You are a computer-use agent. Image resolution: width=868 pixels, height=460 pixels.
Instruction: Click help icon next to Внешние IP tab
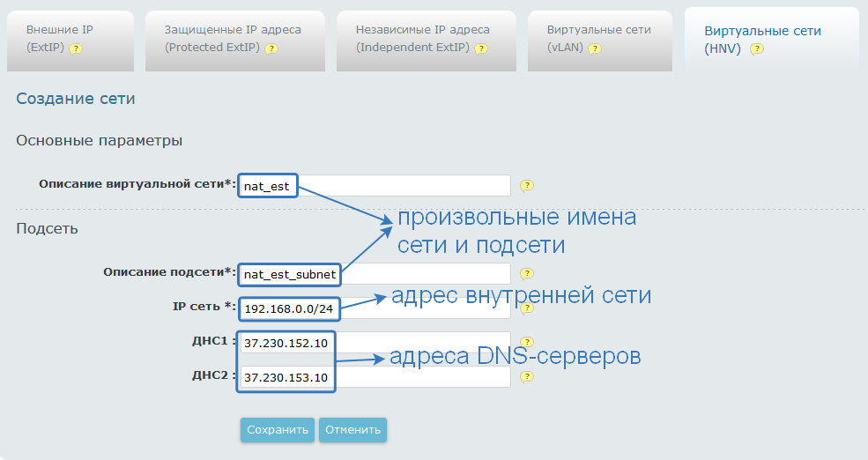point(76,48)
